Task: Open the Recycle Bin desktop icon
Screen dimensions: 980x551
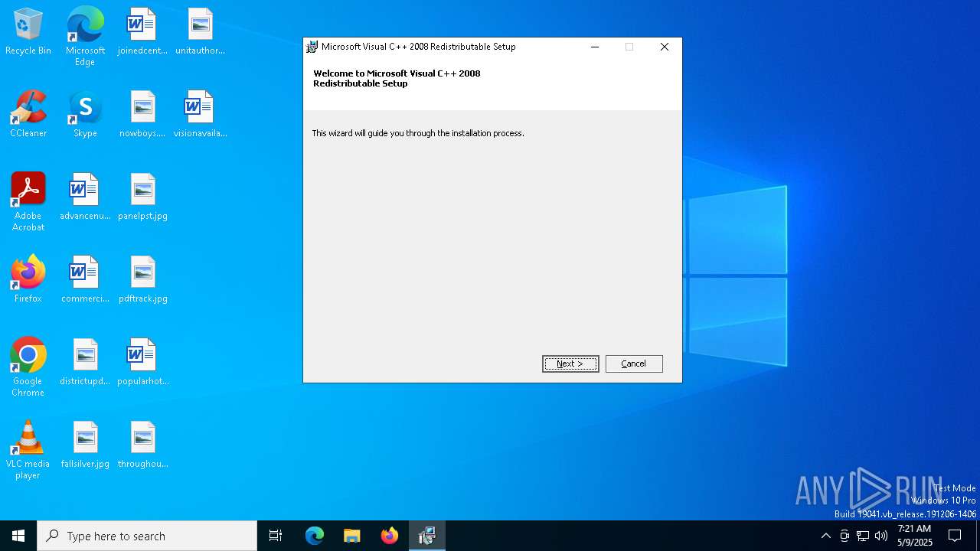Action: click(x=28, y=31)
